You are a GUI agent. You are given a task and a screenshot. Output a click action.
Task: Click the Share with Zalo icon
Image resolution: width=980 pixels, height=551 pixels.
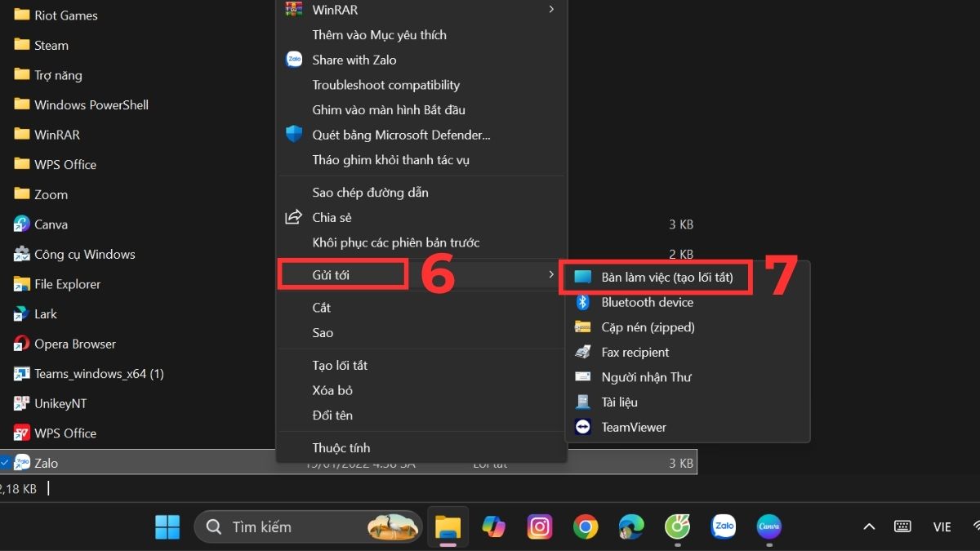click(x=294, y=60)
